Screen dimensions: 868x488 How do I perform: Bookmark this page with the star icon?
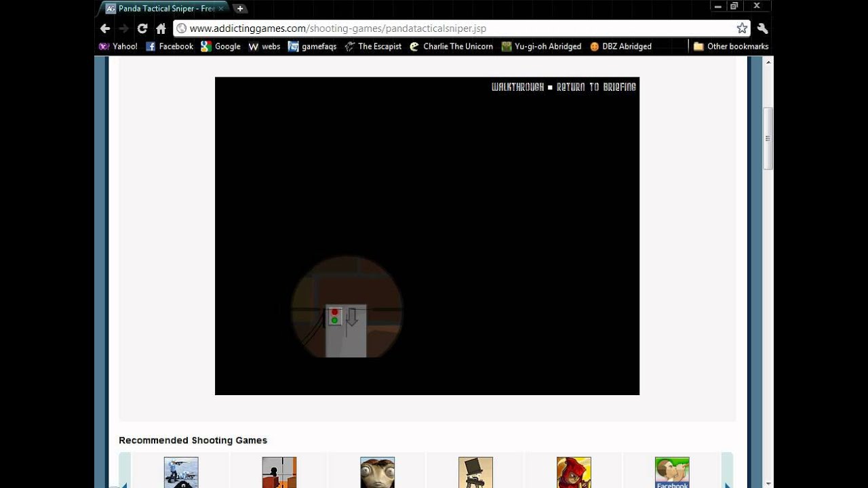(742, 28)
